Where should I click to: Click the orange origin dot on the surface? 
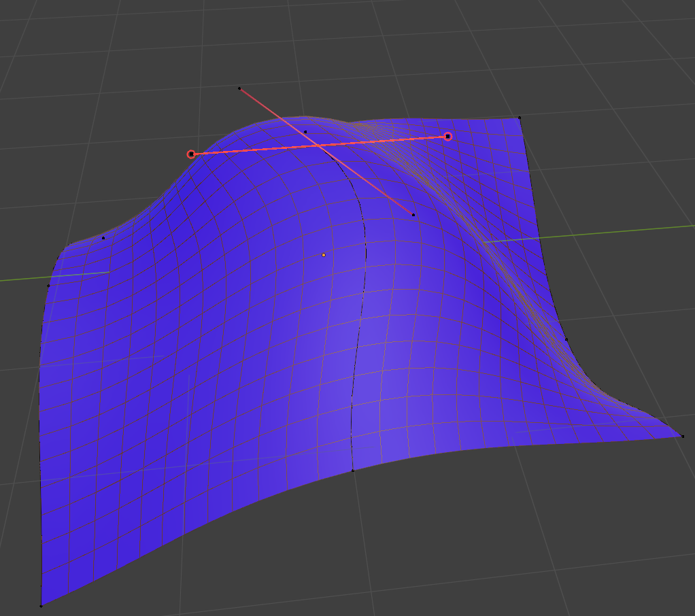(x=324, y=255)
